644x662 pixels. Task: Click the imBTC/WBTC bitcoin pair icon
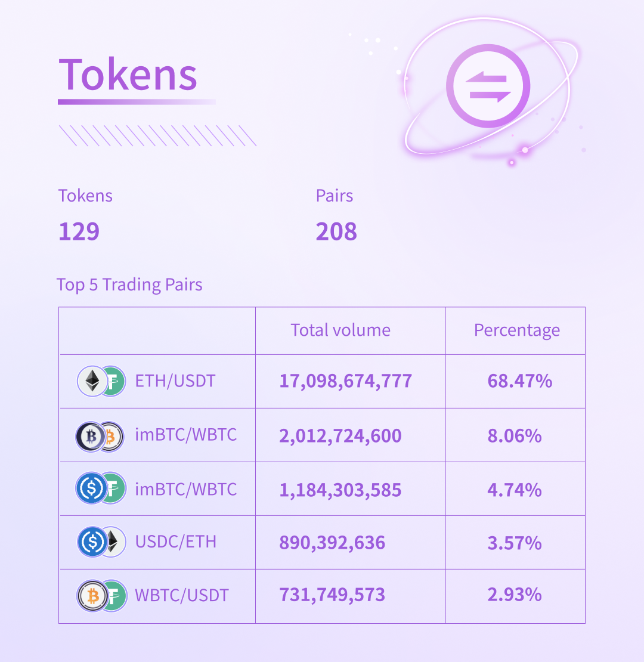(100, 437)
